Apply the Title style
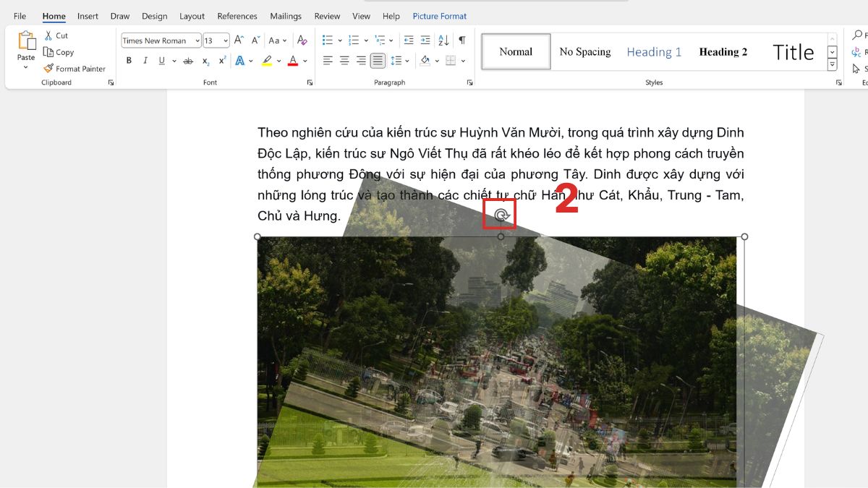Viewport: 868px width, 488px height. point(793,51)
